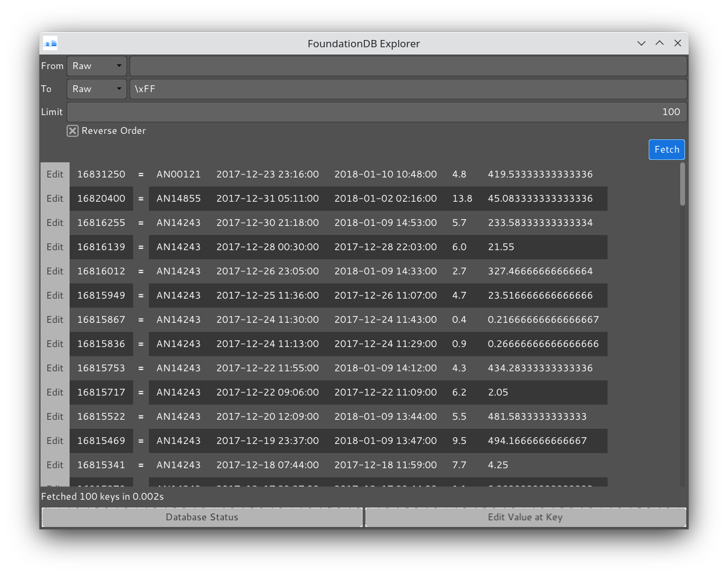Select key 16831250
The image size is (728, 576).
(x=101, y=174)
